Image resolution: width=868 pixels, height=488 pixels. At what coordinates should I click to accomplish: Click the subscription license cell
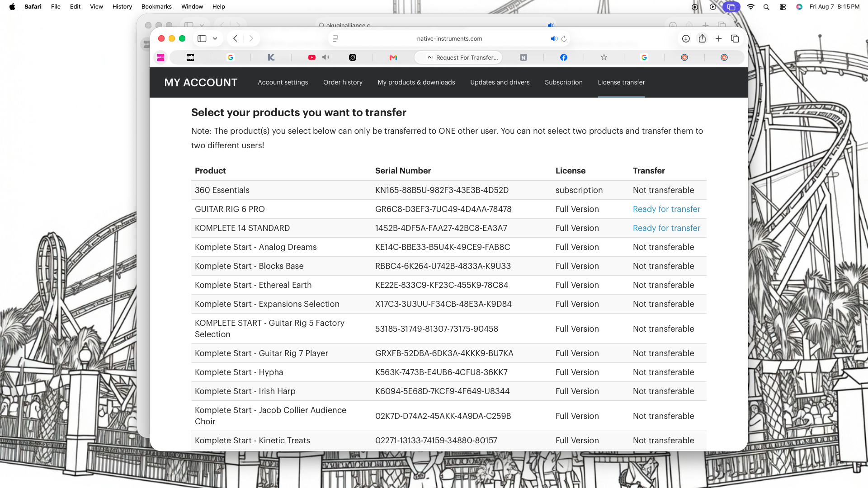(579, 190)
